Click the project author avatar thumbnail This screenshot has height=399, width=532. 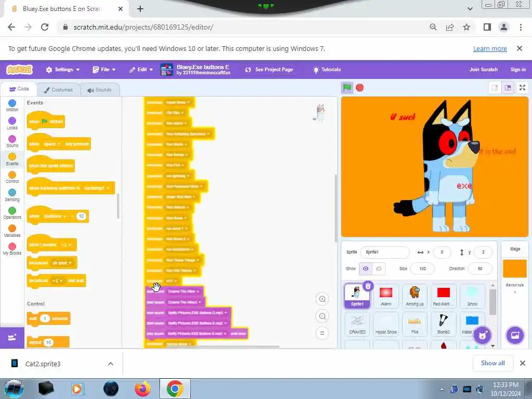pyautogui.click(x=167, y=70)
